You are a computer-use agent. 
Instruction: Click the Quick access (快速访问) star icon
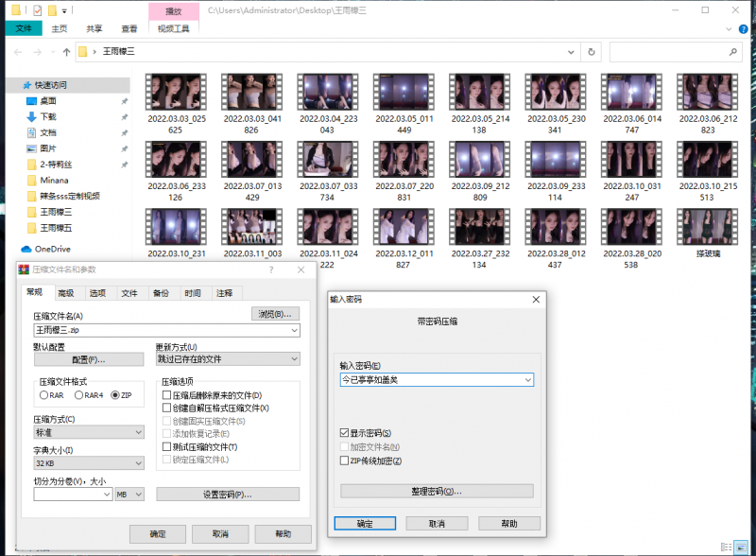26,84
